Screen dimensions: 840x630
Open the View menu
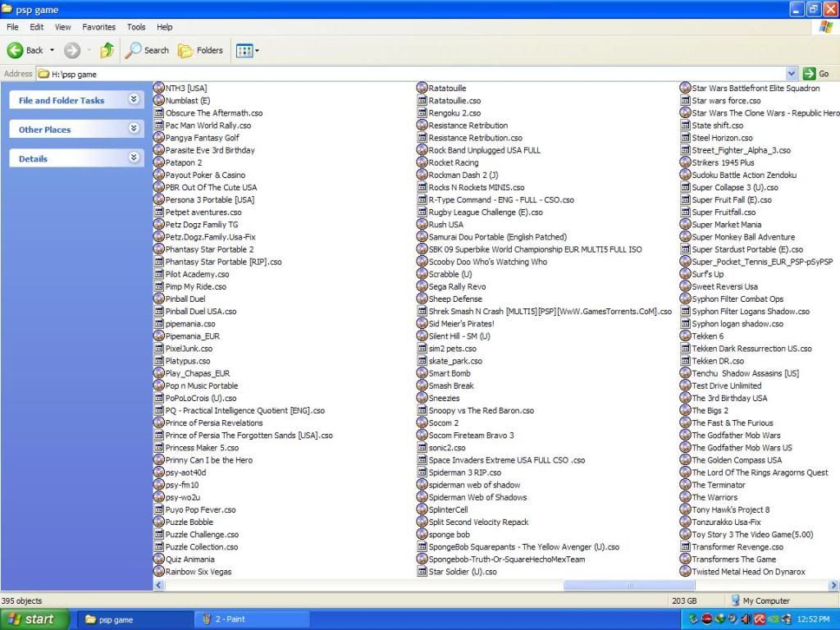pyautogui.click(x=62, y=27)
